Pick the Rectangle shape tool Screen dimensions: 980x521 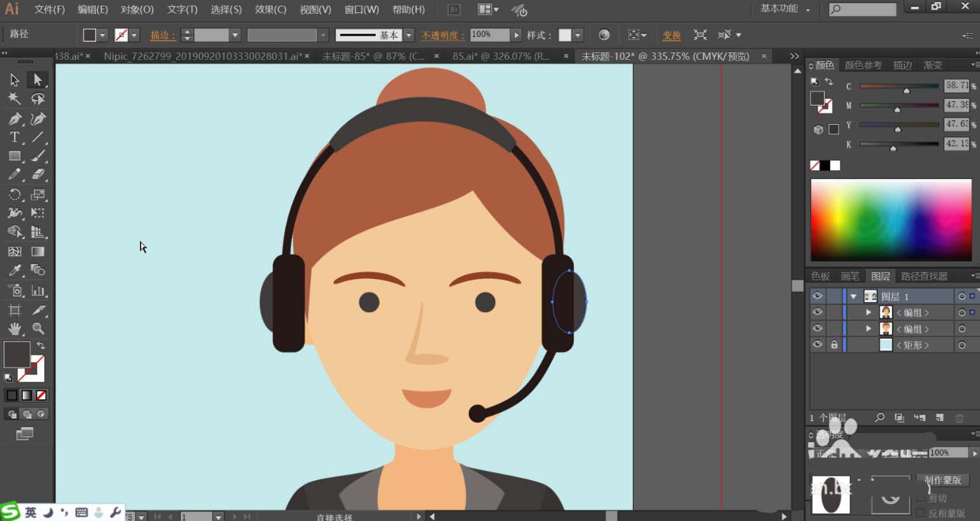coord(15,156)
